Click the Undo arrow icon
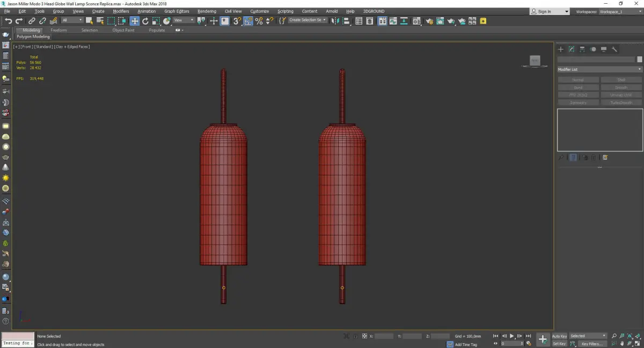The image size is (644, 348). point(9,21)
